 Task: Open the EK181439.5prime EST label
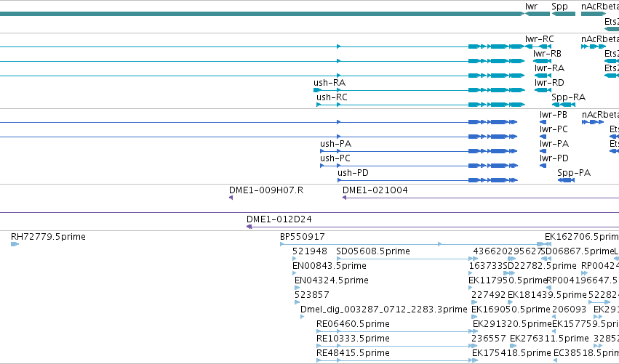click(x=547, y=295)
